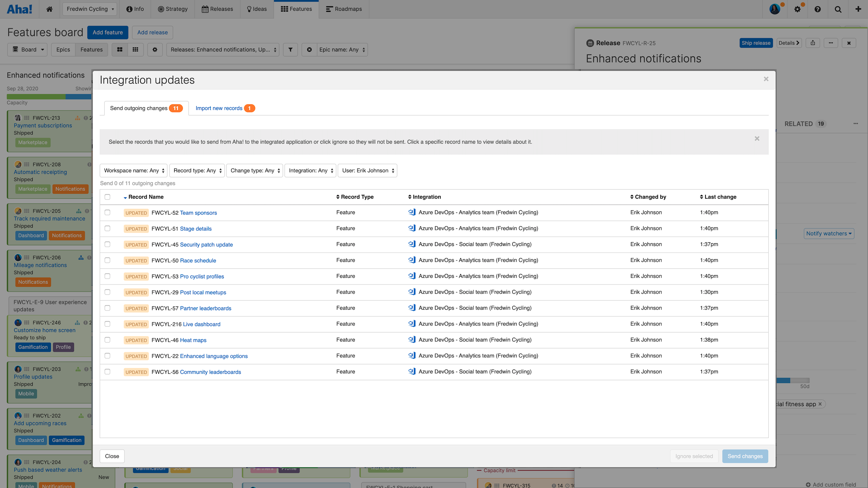Click the Azure DevOps icon on FWCYL-45 row
868x488 pixels.
[412, 244]
